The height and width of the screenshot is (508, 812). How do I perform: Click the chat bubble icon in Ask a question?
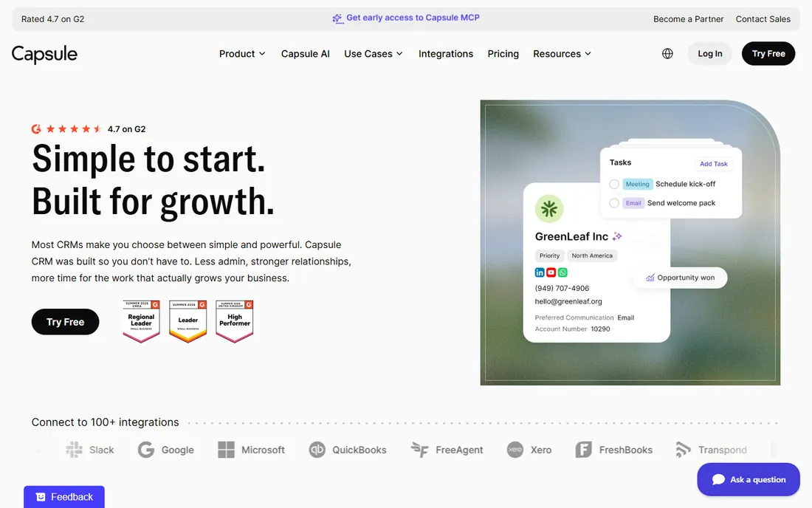[x=718, y=479]
